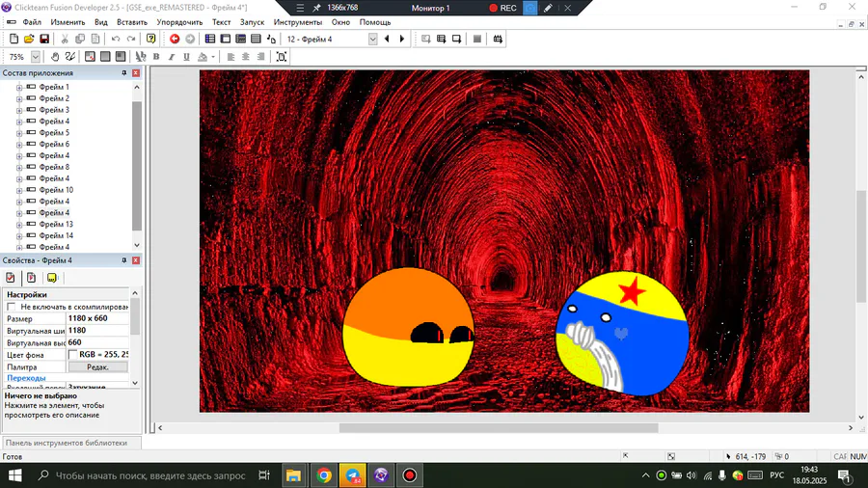Open Telegram from the taskbar

(353, 475)
